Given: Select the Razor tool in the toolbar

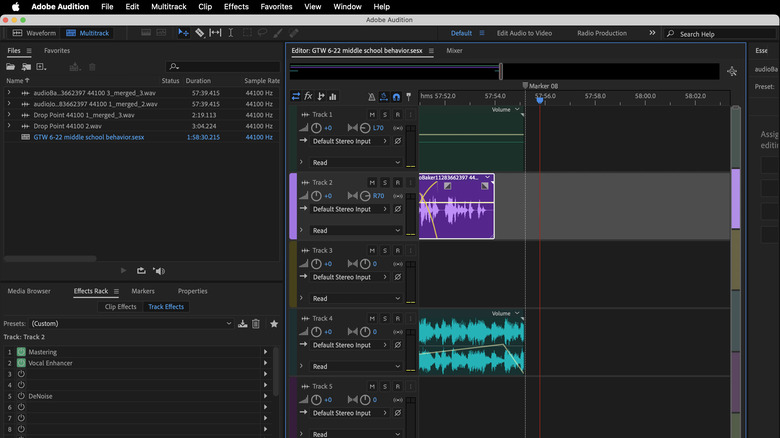Looking at the screenshot, I should [x=199, y=33].
